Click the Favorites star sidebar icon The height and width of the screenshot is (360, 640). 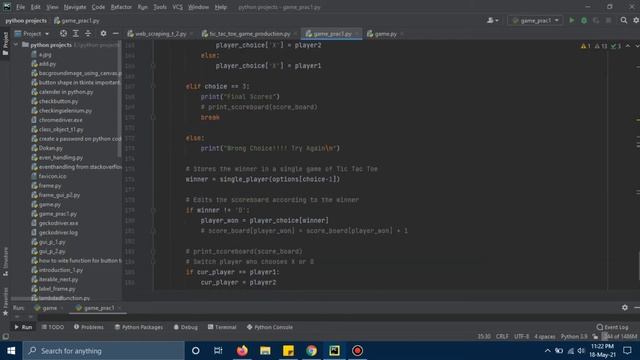pos(5,313)
